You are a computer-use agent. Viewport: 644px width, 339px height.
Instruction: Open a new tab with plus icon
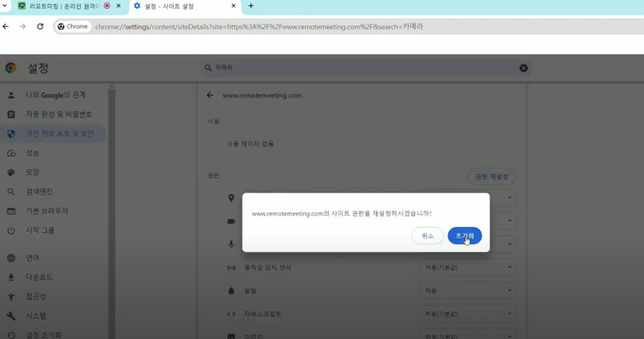(x=251, y=6)
